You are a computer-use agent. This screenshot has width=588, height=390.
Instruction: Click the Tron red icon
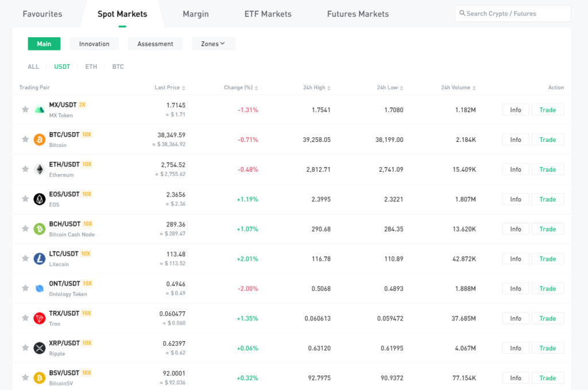point(40,318)
